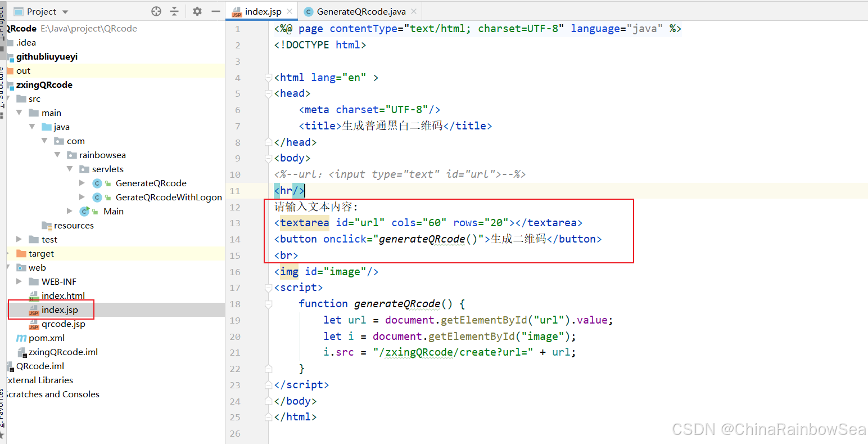Click the Maven icon beside pom.xml
The height and width of the screenshot is (444, 868).
tap(21, 338)
